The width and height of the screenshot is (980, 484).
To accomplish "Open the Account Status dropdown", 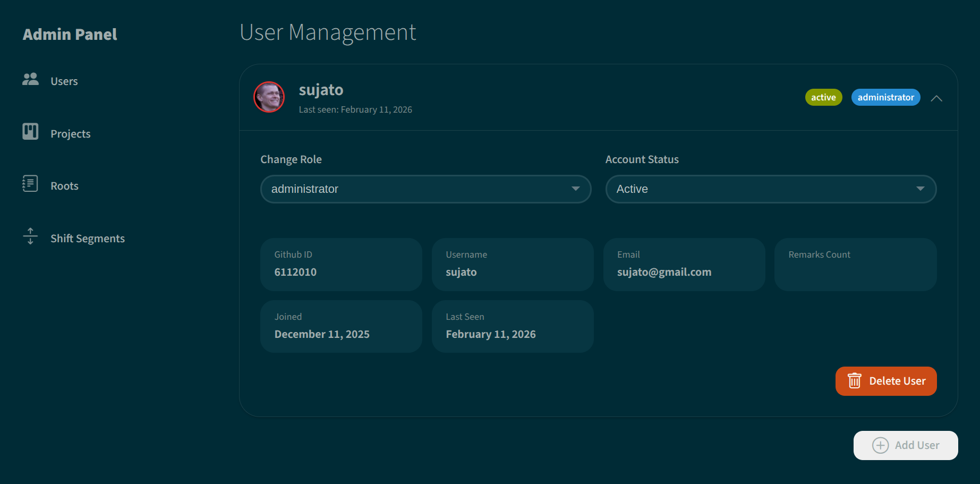I will tap(770, 189).
